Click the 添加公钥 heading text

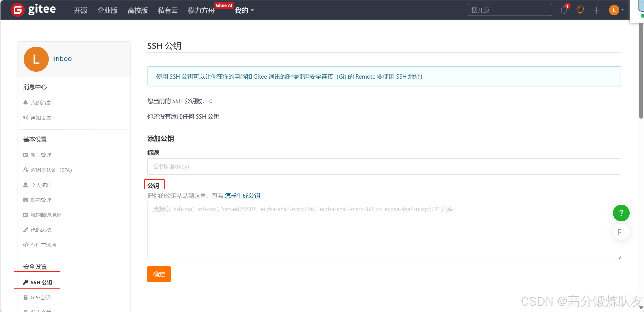160,138
